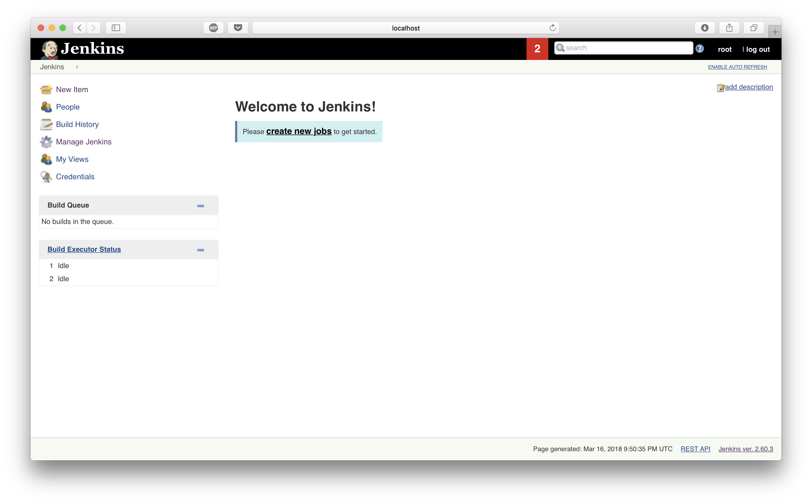The width and height of the screenshot is (812, 504).
Task: Open the REST API footer link
Action: (x=695, y=449)
